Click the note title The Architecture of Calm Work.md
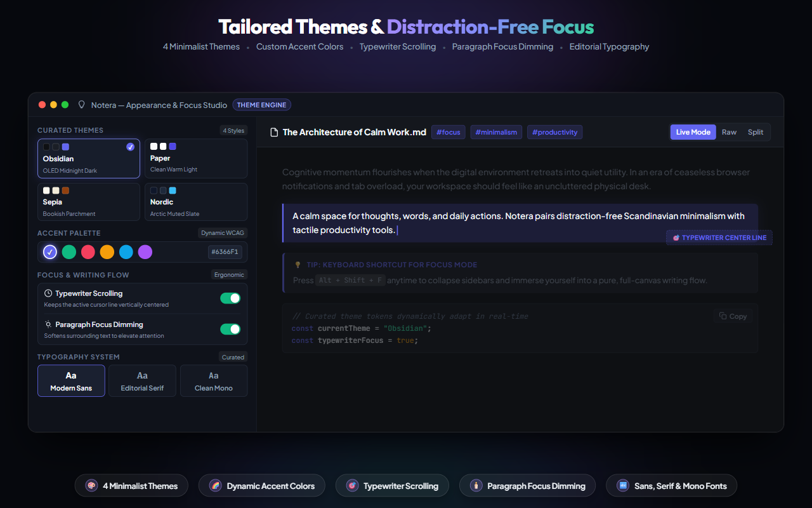Image resolution: width=812 pixels, height=508 pixels. coord(355,132)
